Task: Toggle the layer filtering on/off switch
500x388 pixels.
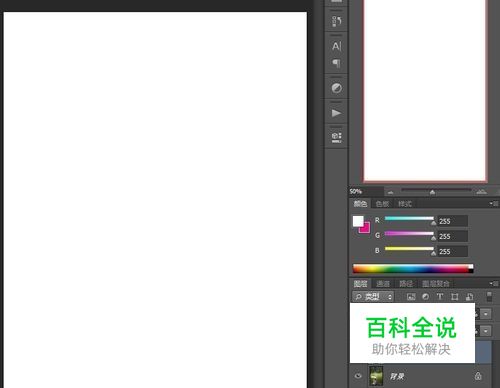Action: [x=489, y=296]
